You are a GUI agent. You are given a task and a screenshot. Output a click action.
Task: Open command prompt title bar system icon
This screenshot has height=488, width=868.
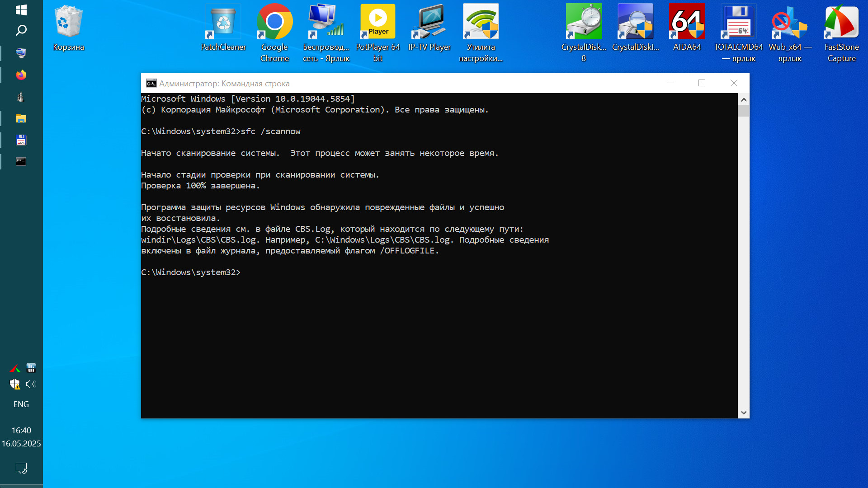point(151,83)
